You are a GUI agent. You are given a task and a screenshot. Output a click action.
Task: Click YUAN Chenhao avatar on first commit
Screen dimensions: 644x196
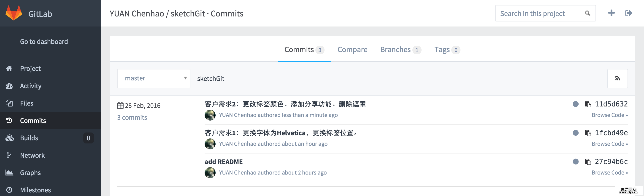pyautogui.click(x=210, y=115)
